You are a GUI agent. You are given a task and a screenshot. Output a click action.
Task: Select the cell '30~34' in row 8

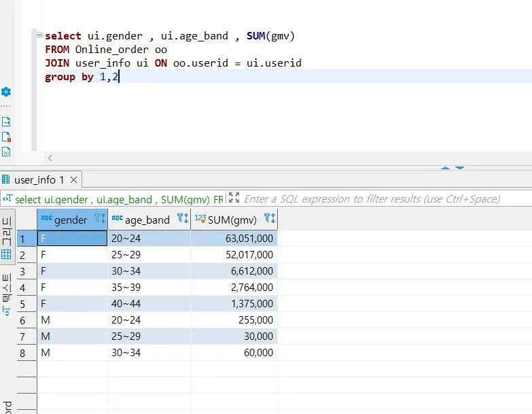[149, 352]
